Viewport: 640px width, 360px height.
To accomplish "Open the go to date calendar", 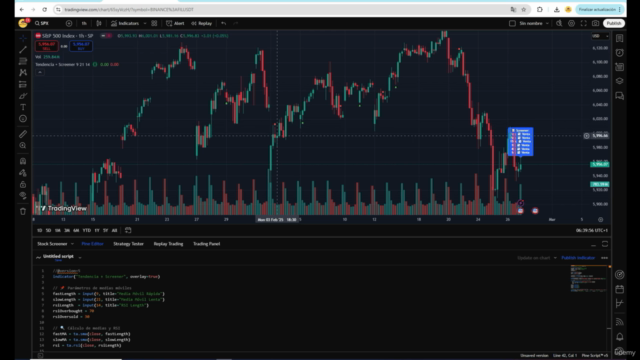I will pos(128,231).
